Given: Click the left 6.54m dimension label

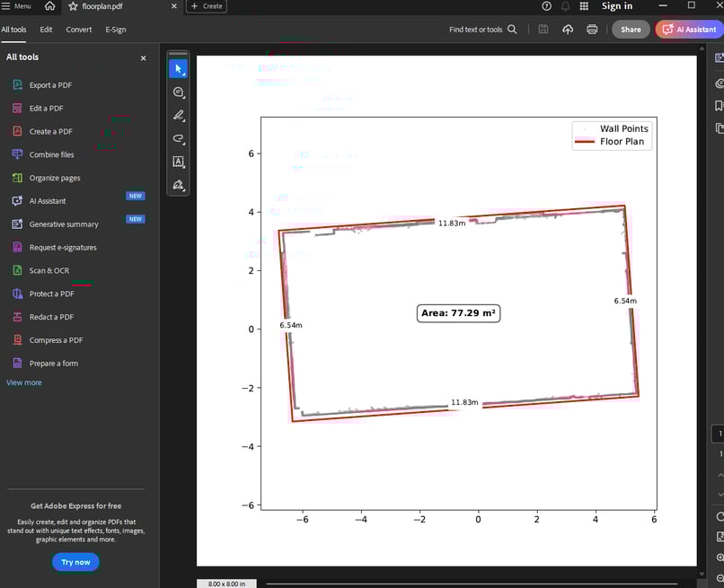Looking at the screenshot, I should click(x=291, y=325).
